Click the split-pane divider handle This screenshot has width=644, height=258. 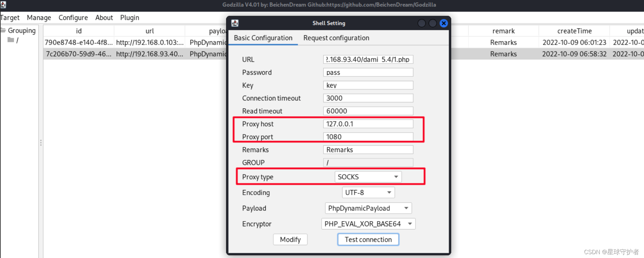(x=41, y=142)
